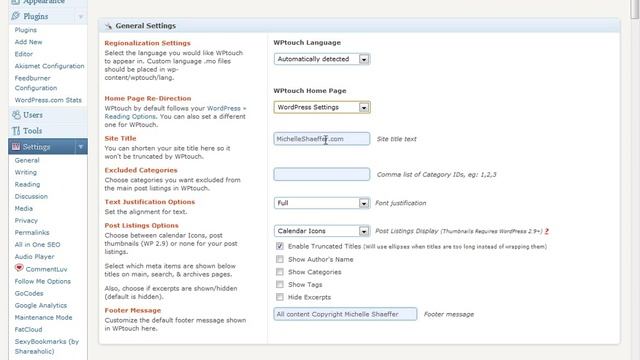This screenshot has height=360, width=640.
Task: Open the Tools menu
Action: (32, 131)
